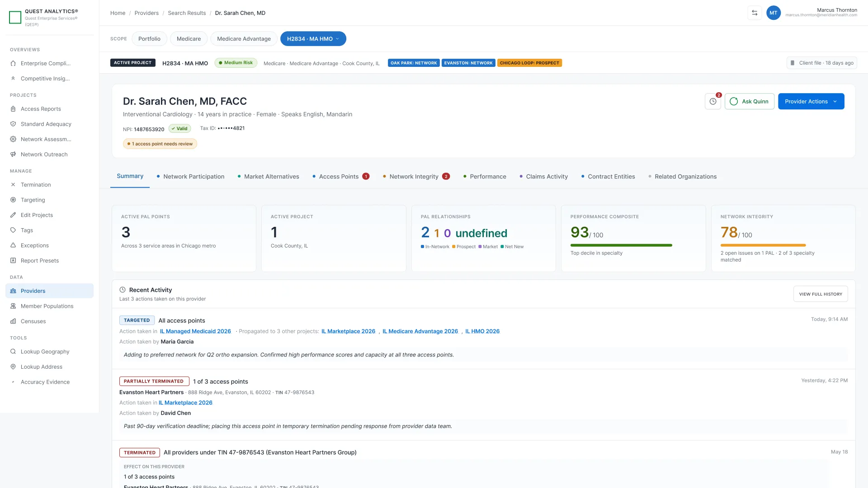Click the Member Populations icon
The image size is (868, 488).
[13, 306]
